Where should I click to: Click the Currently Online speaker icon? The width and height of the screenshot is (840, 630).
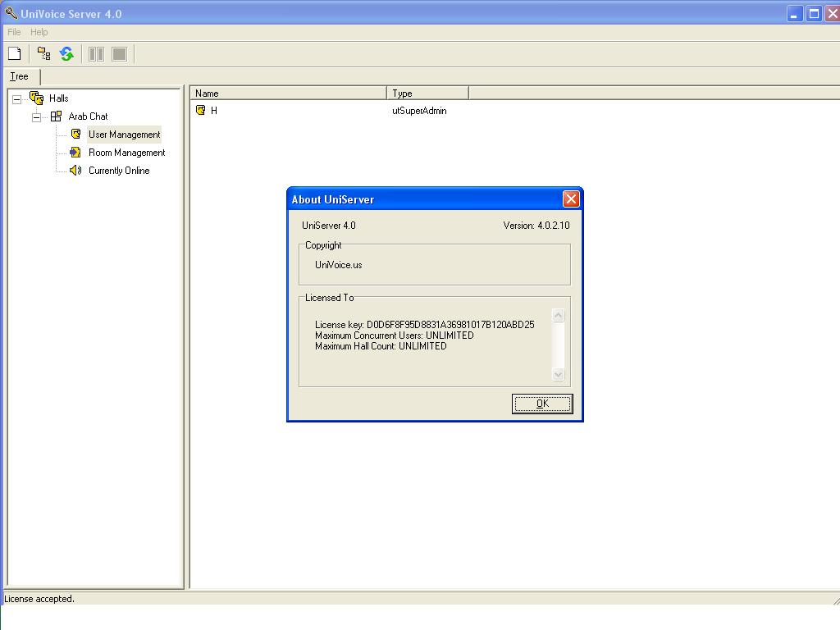[75, 171]
